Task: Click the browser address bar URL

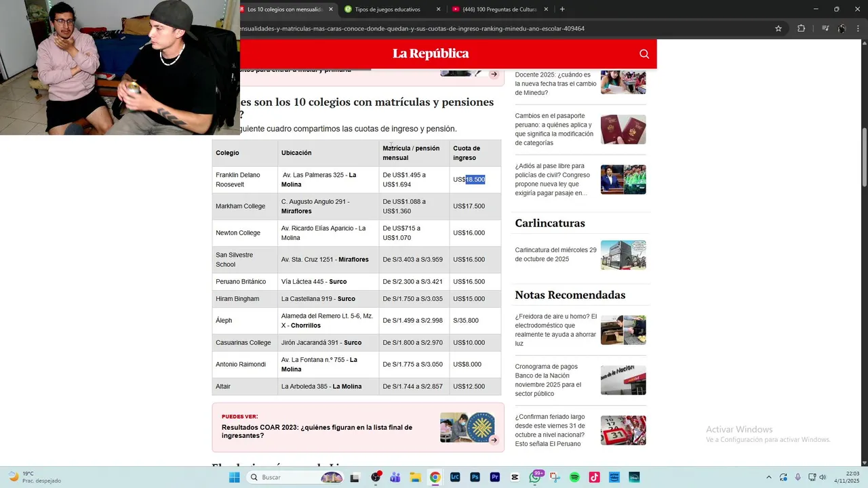Action: 412,28
